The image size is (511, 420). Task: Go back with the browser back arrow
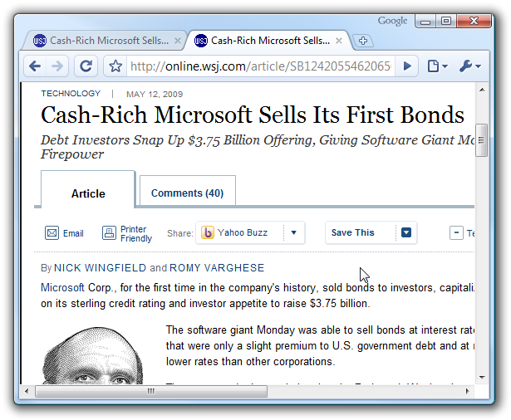point(35,66)
